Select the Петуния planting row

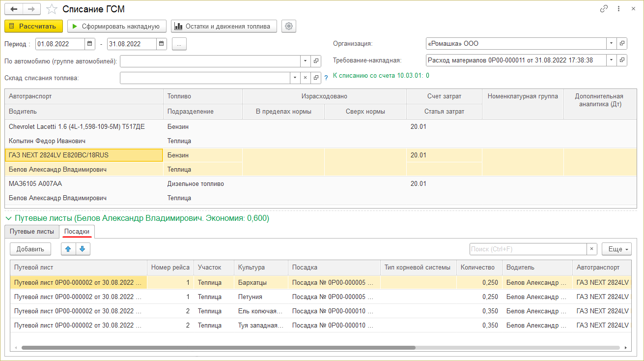tap(322, 297)
